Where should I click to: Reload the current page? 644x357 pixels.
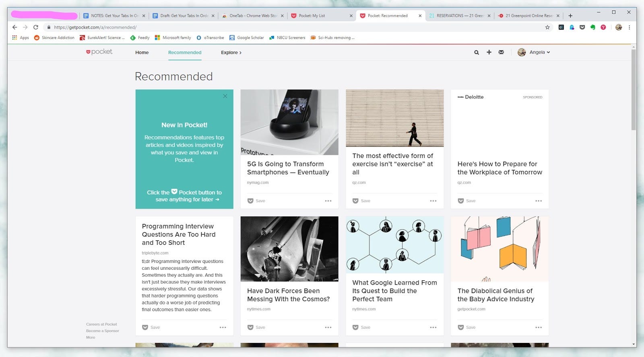coord(35,27)
